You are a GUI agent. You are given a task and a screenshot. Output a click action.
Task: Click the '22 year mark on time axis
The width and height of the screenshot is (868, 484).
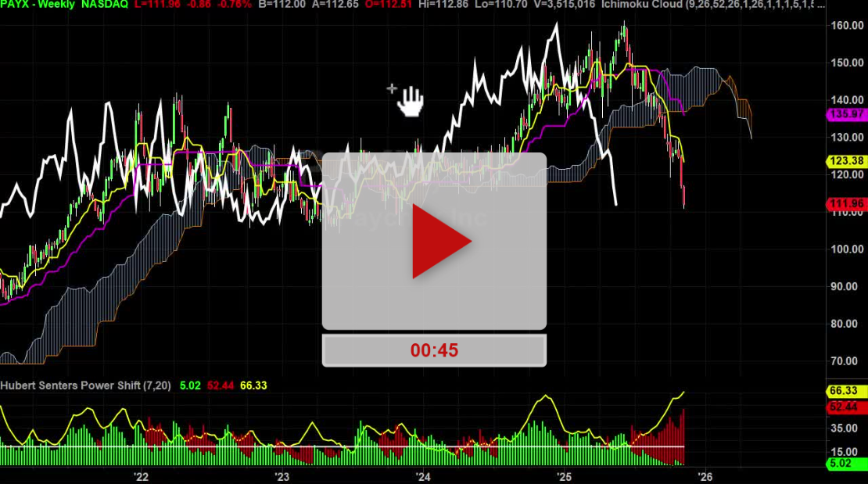(x=141, y=476)
